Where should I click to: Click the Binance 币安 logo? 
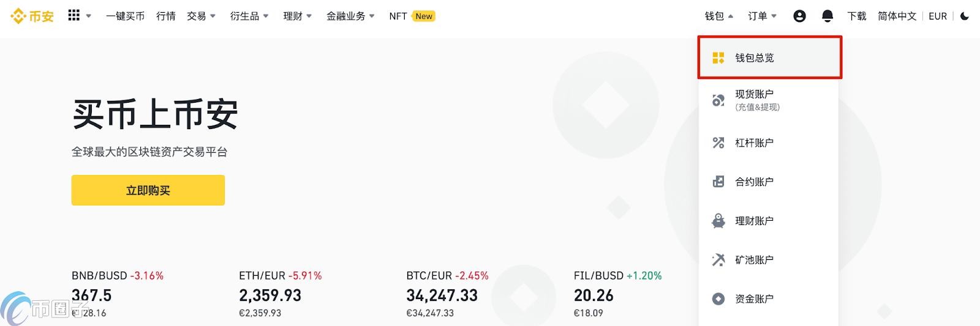point(32,17)
